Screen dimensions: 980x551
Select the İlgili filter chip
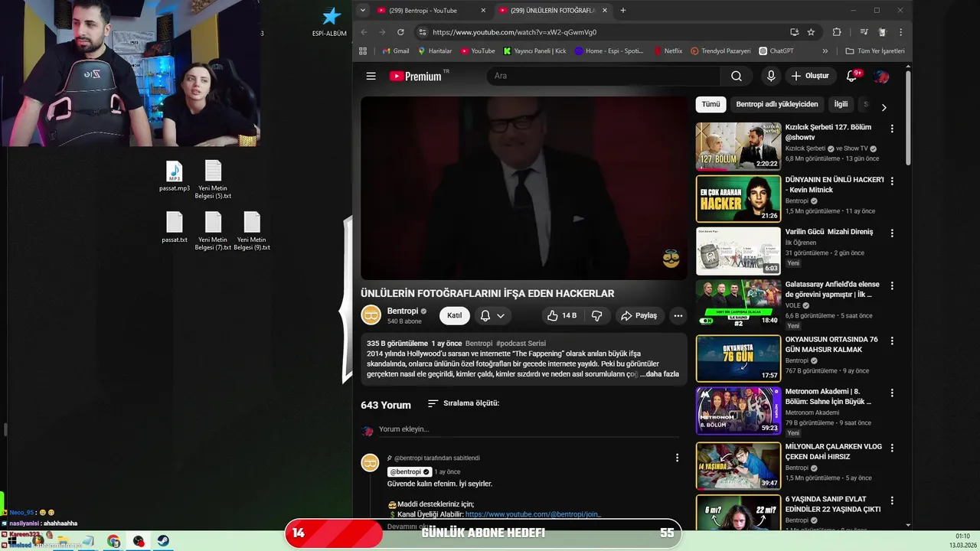tap(841, 104)
